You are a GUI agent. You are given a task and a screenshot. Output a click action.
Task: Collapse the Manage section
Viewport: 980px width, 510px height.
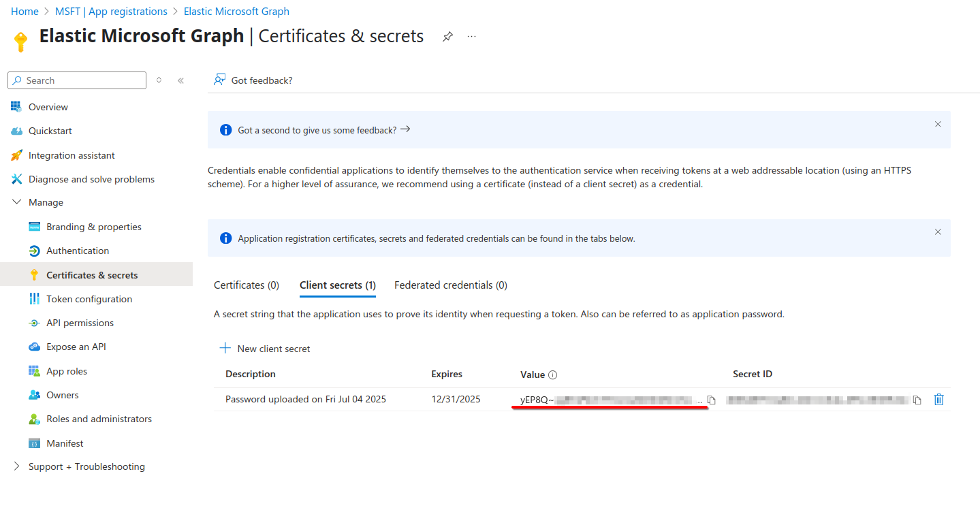pos(17,202)
